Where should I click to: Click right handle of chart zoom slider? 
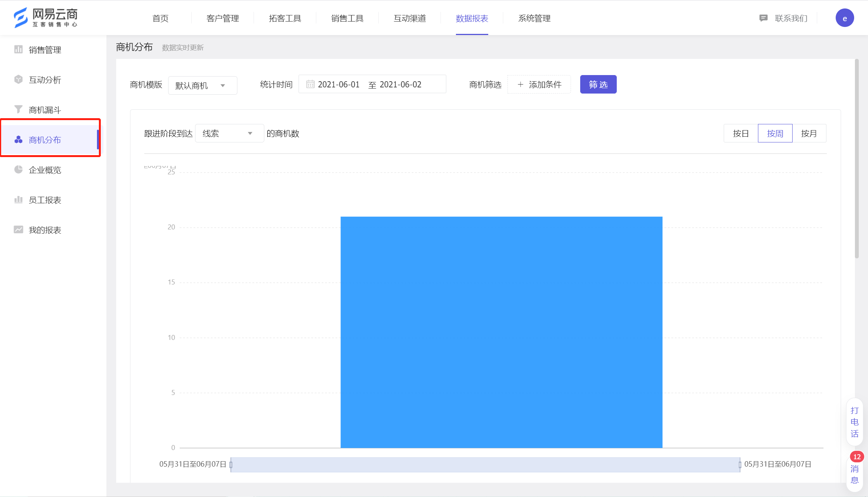pos(740,465)
